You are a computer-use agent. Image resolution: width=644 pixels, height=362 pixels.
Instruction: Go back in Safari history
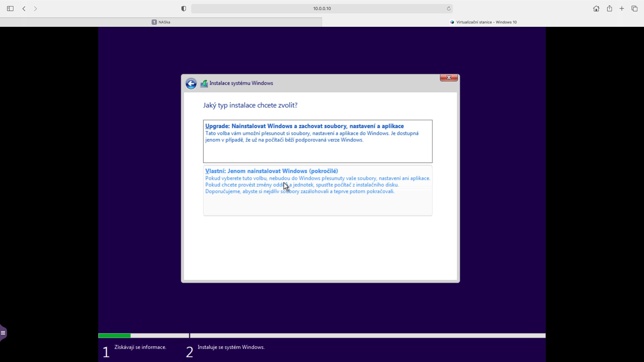click(x=24, y=9)
